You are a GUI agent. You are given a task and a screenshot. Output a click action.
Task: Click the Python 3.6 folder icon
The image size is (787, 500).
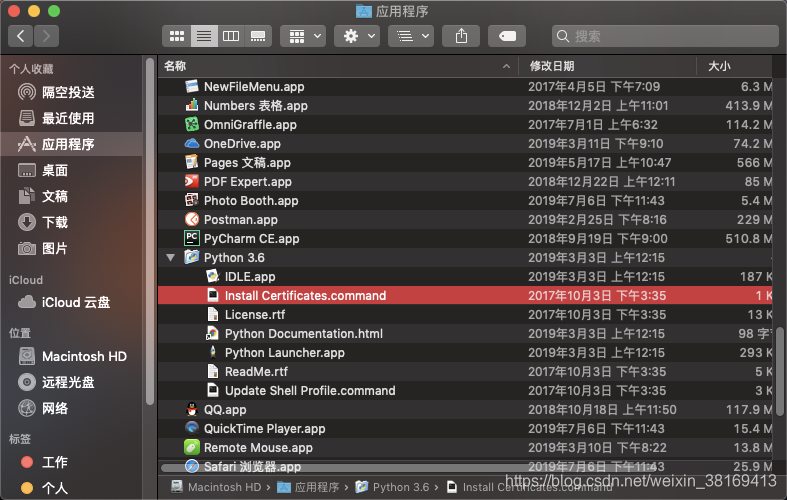[192, 258]
